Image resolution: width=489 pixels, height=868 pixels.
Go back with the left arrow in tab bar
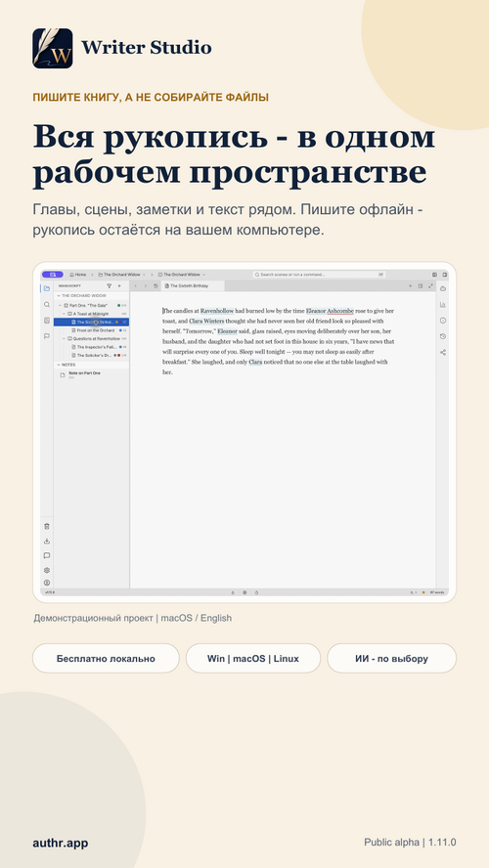136,286
